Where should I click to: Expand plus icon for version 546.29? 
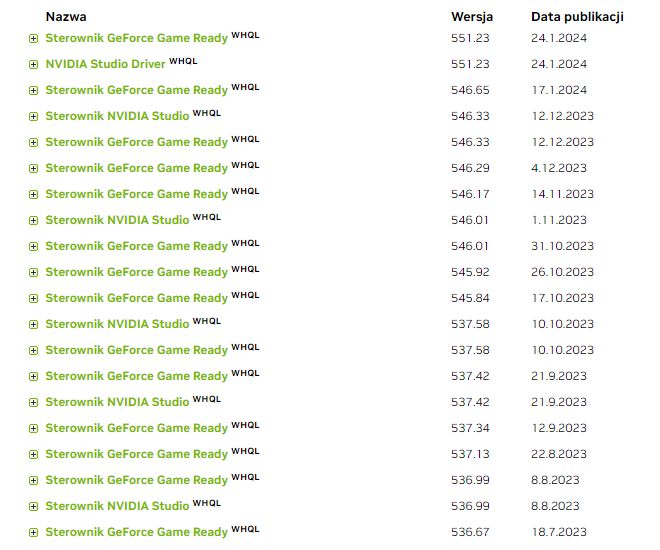(33, 169)
